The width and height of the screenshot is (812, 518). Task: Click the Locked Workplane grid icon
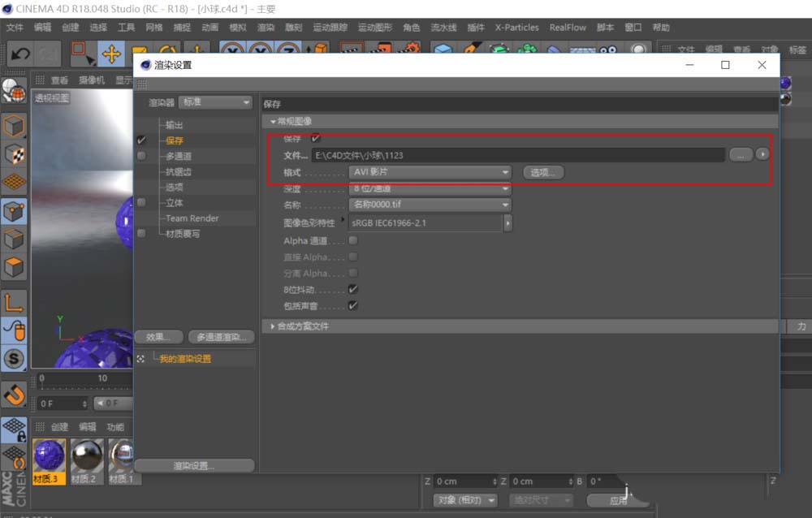(x=14, y=430)
